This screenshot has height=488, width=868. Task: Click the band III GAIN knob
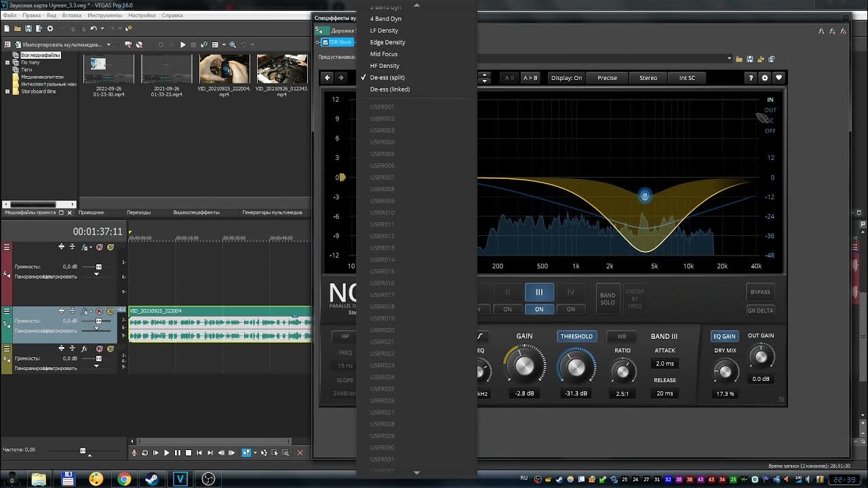pyautogui.click(x=525, y=365)
